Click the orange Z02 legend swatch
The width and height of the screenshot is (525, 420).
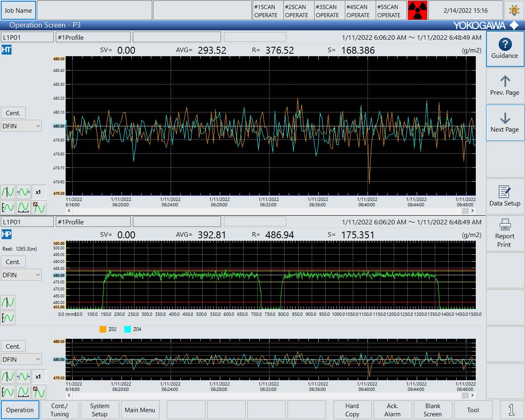[x=103, y=329]
